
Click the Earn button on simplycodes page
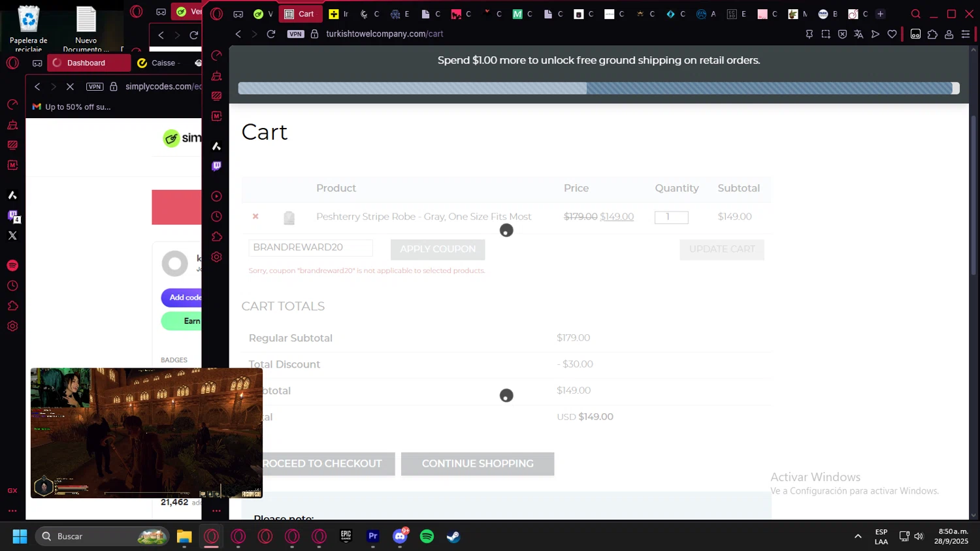point(182,321)
